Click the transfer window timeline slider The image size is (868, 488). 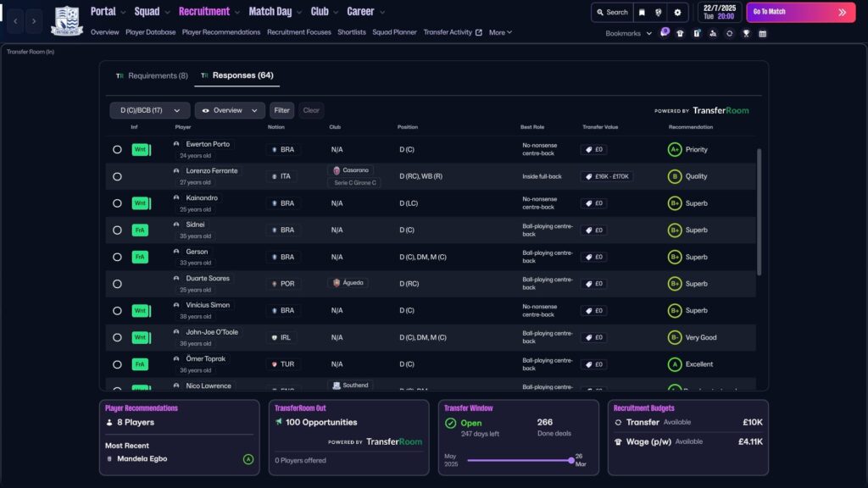pos(519,460)
